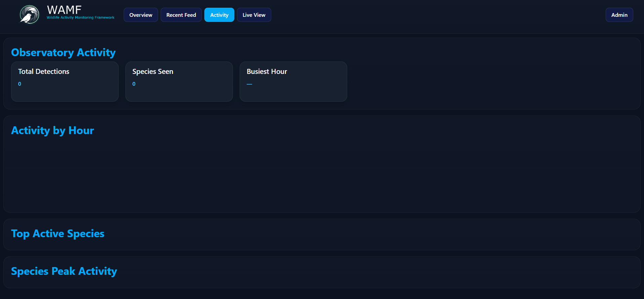This screenshot has height=299, width=644.
Task: Click the Wildlife Activity Monitoring Framework subtitle
Action: [x=80, y=17]
